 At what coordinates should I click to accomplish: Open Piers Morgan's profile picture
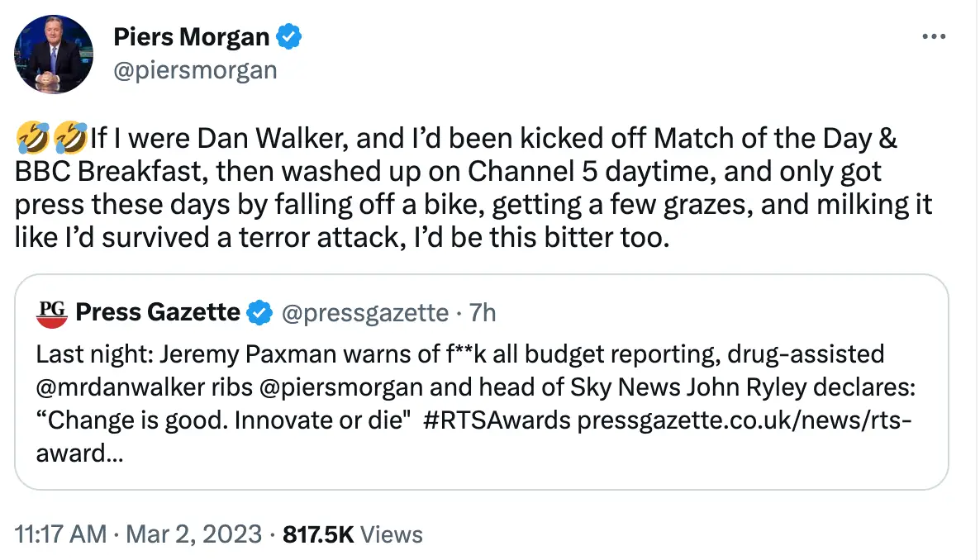pos(53,55)
